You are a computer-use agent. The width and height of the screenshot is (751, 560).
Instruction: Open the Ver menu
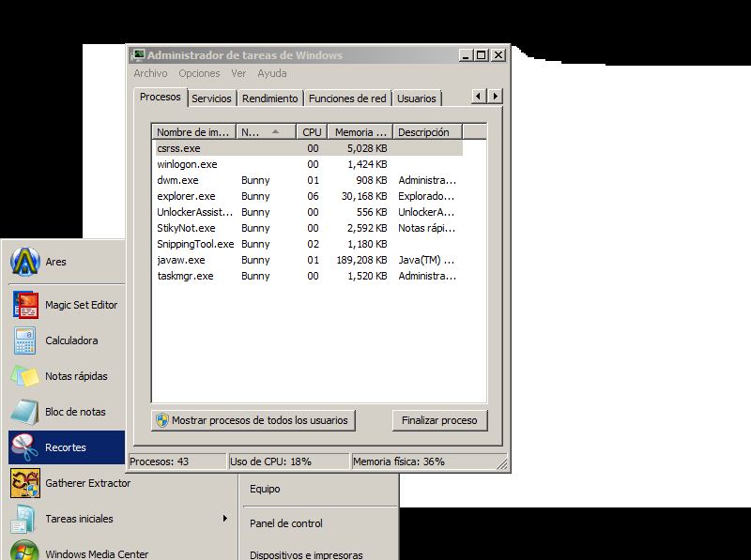238,73
